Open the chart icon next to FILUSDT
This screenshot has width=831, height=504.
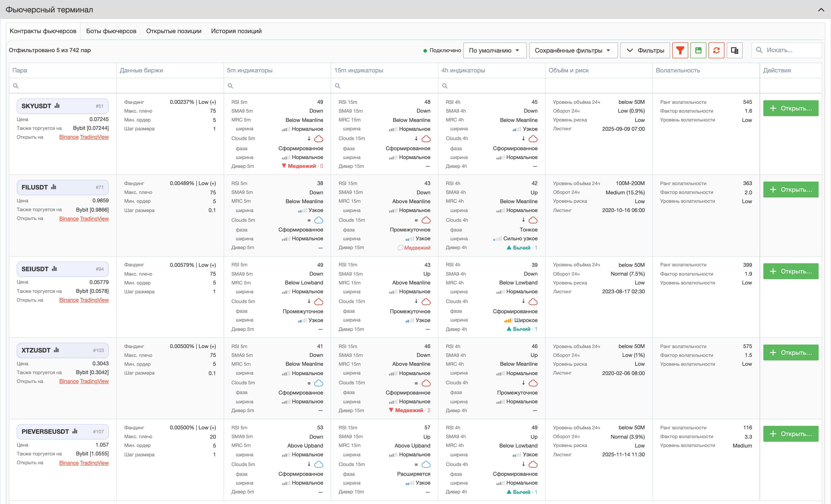click(54, 187)
